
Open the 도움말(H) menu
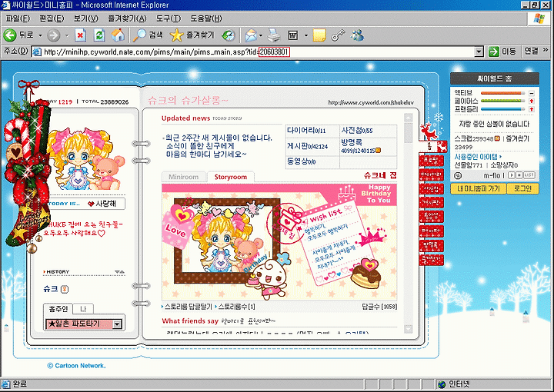[206, 18]
